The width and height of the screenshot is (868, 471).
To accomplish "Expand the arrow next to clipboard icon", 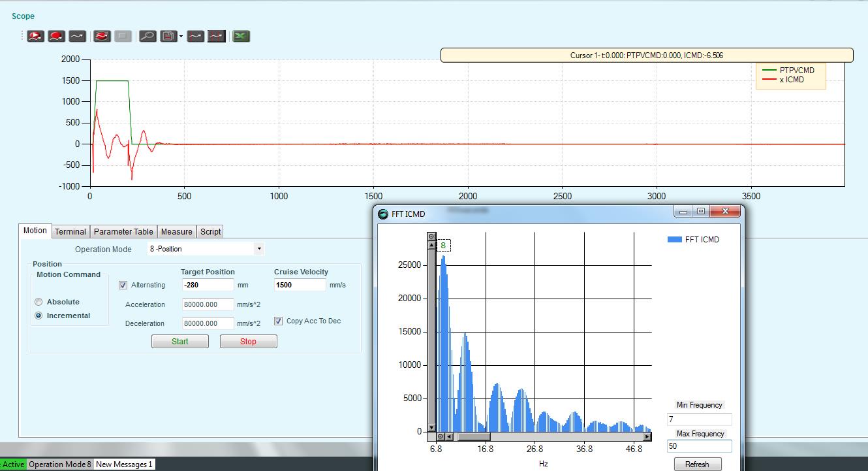I will [181, 37].
